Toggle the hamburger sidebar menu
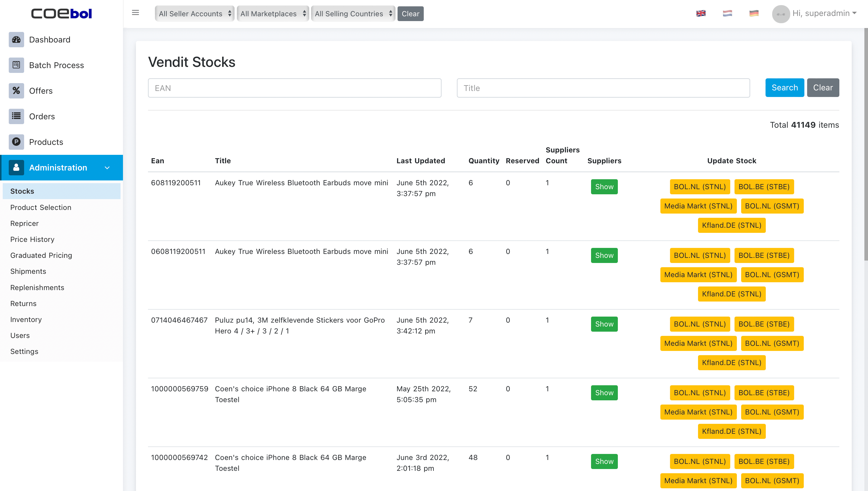This screenshot has height=491, width=868. (135, 13)
